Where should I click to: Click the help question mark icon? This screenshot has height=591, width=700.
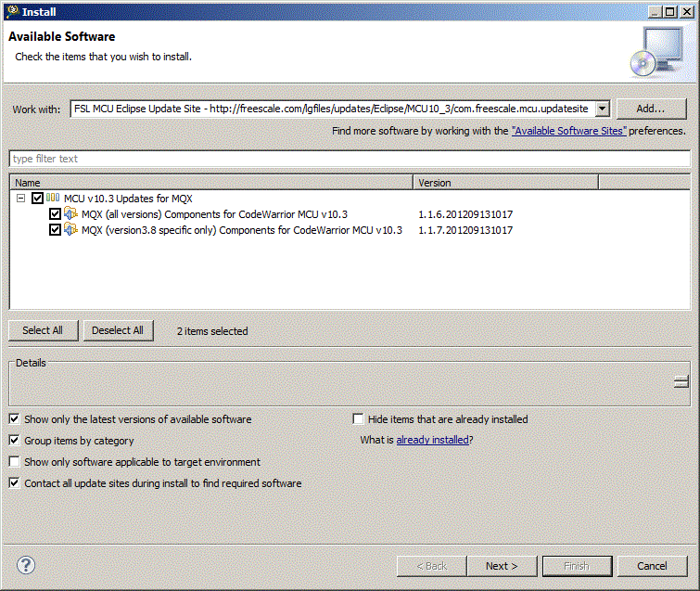pos(26,565)
